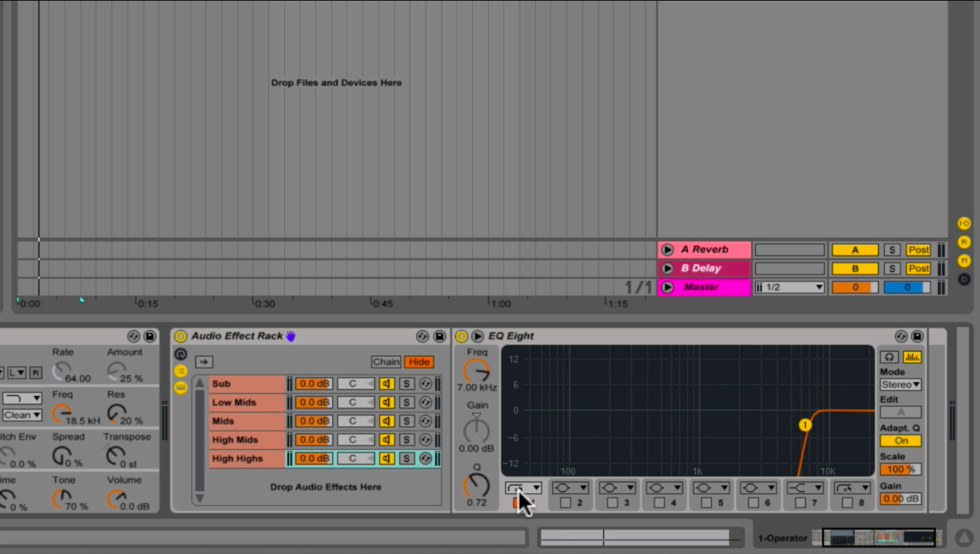
Task: Open filter type dropdown for band 7
Action: pyautogui.click(x=805, y=488)
